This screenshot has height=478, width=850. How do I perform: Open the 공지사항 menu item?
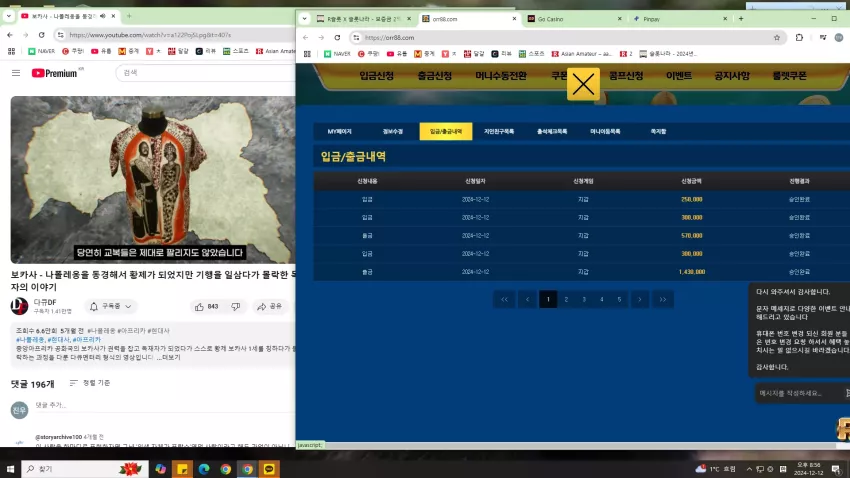click(x=732, y=76)
